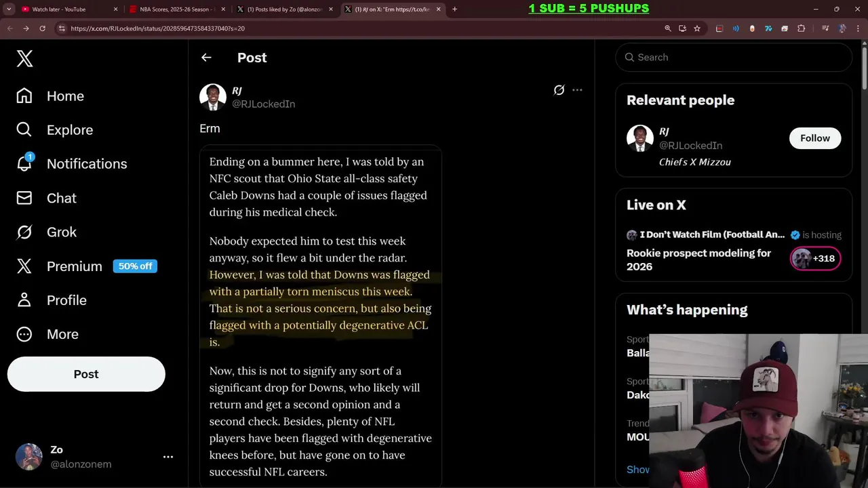
Task: Click the Grok icon on RJ's post
Action: click(559, 90)
